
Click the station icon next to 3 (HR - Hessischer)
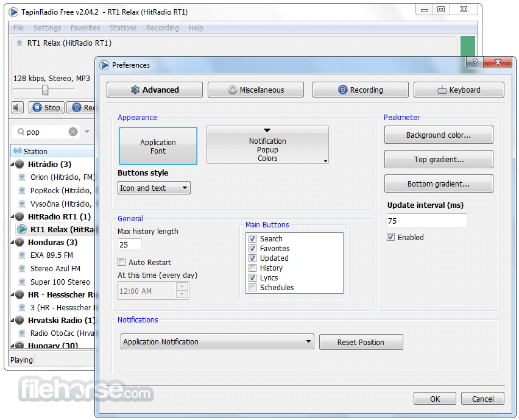tap(22, 307)
